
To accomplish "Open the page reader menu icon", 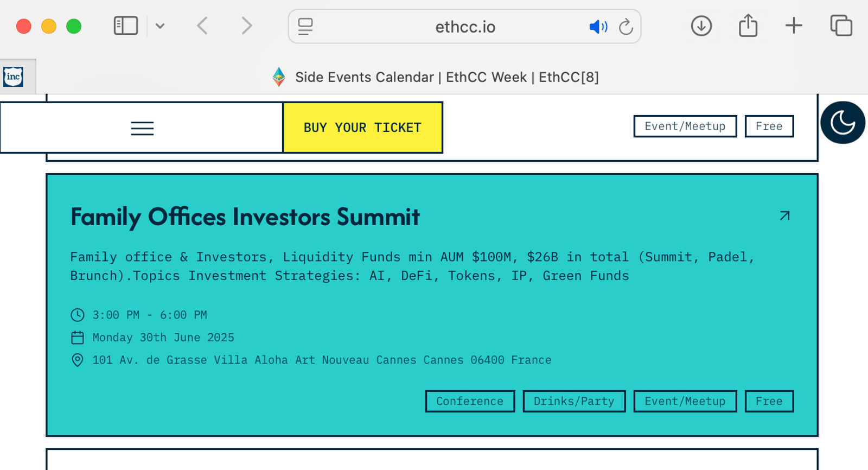I will (305, 26).
